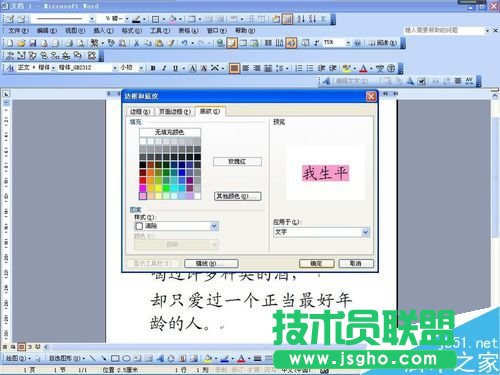Expand the Draw menu on drawing toolbar
Viewport: 500px width, 375px height.
click(18, 359)
